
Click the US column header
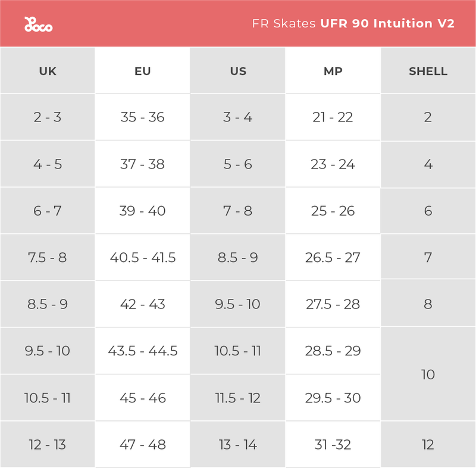238,71
